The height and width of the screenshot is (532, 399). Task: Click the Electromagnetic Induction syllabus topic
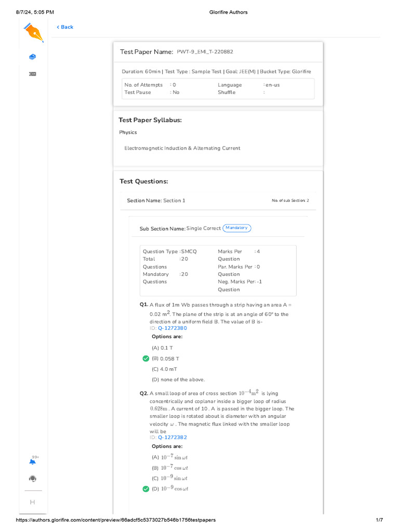(182, 148)
